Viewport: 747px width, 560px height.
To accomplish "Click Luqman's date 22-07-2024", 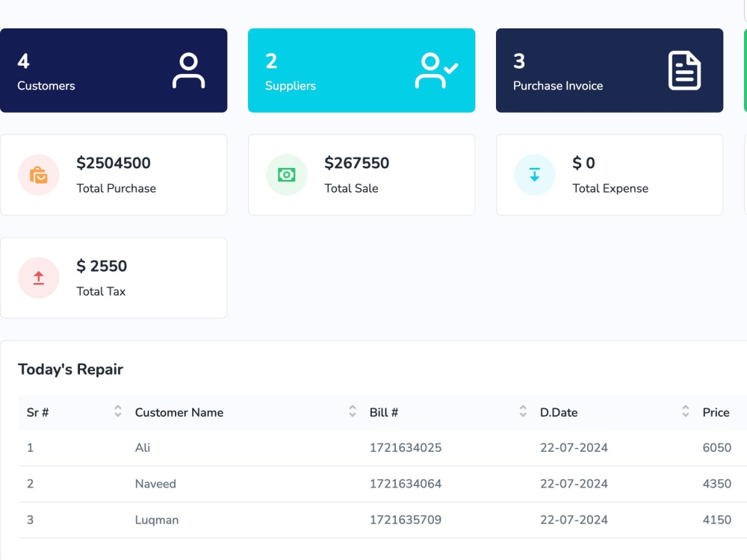I will [574, 520].
